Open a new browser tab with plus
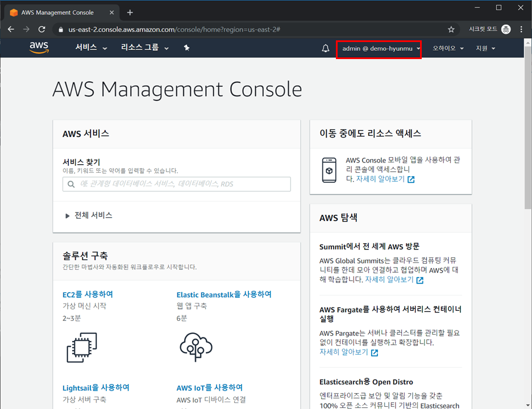The image size is (532, 409). (x=130, y=12)
